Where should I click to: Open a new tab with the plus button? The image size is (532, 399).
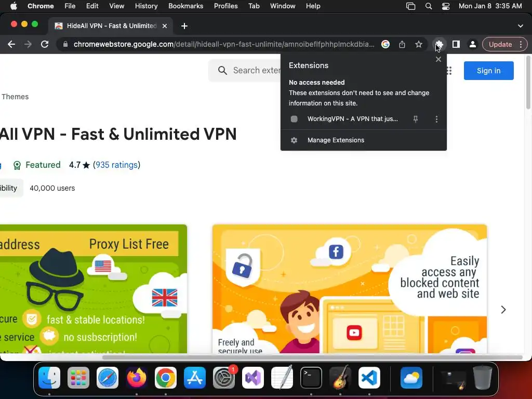point(184,26)
